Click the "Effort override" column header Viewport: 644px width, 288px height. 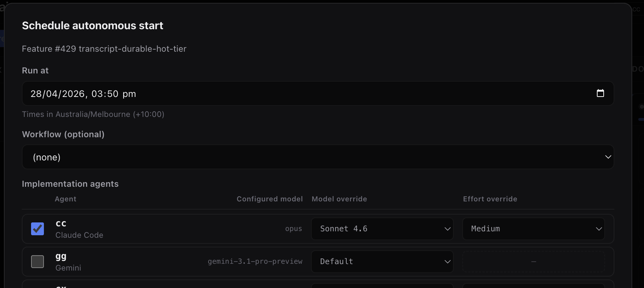[x=490, y=199]
